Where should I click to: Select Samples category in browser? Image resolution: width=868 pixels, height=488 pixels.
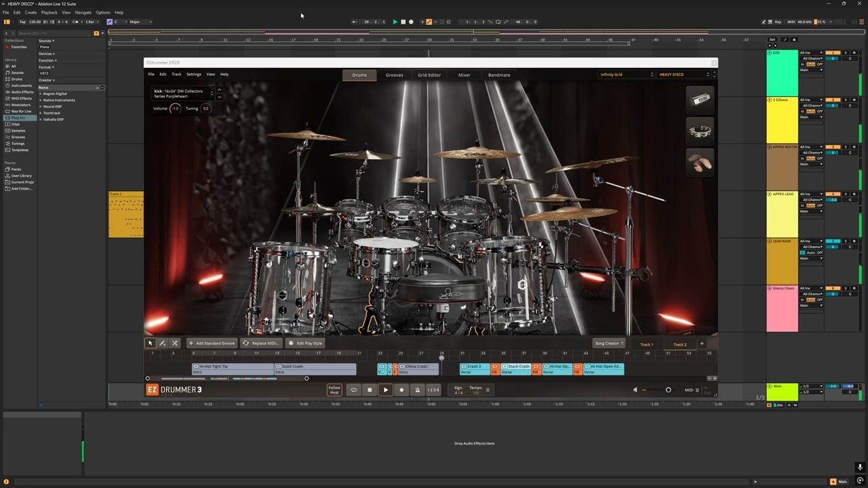pyautogui.click(x=18, y=131)
